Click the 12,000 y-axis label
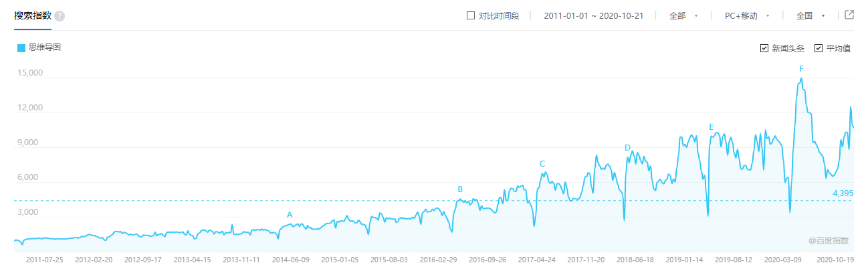This screenshot has height=269, width=868. pos(29,108)
